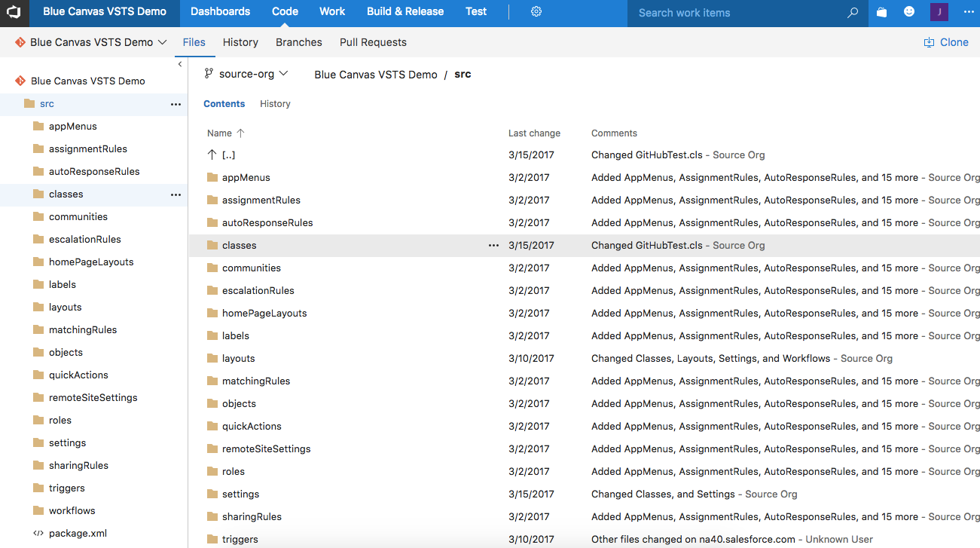Click the package.xml code file icon
This screenshot has height=548, width=980.
coord(38,533)
